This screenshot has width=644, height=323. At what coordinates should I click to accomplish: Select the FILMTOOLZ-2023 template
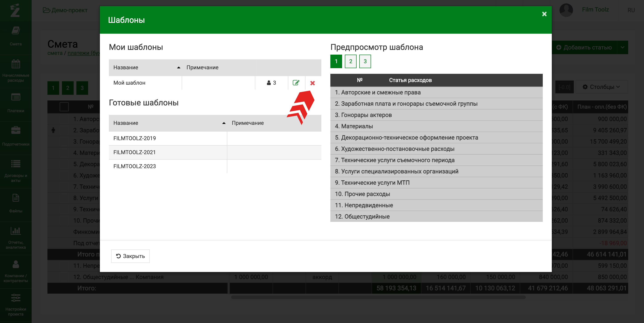tap(215, 166)
